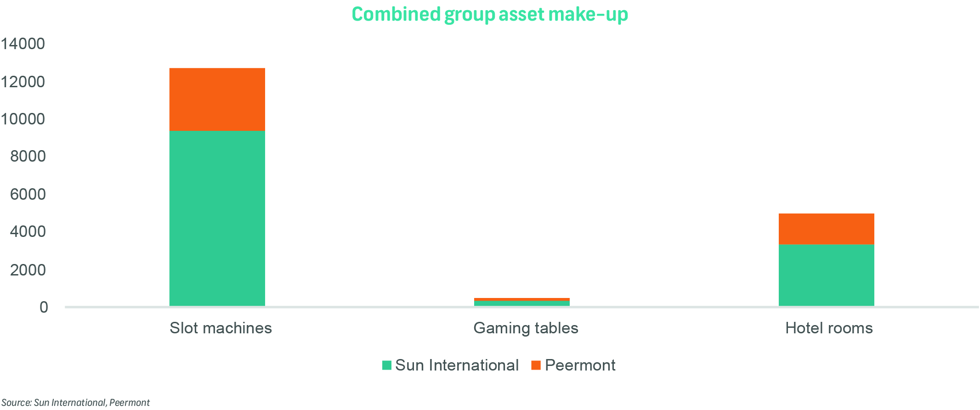
Task: Select the Slot machines axis label
Action: coord(221,328)
